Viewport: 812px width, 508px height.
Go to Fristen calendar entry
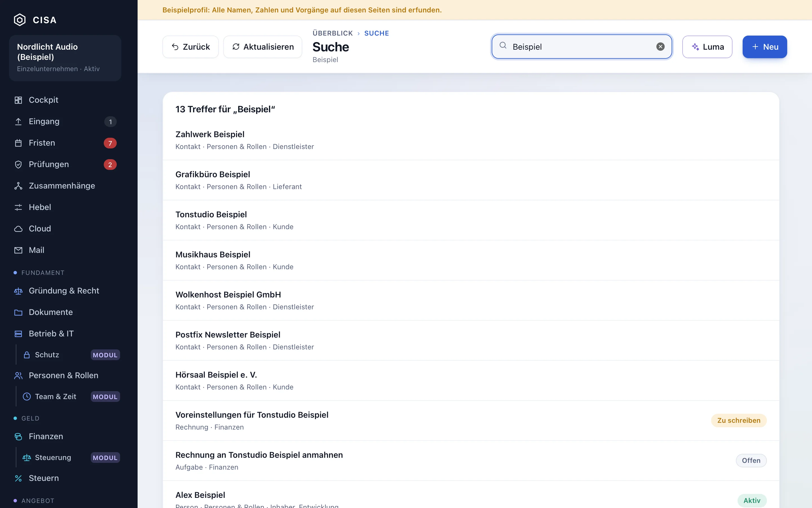click(65, 143)
